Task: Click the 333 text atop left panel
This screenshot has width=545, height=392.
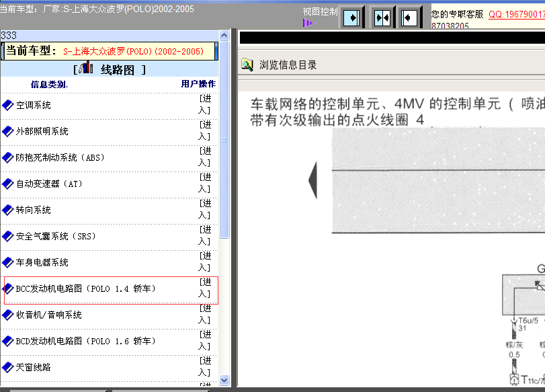Action: [x=9, y=36]
